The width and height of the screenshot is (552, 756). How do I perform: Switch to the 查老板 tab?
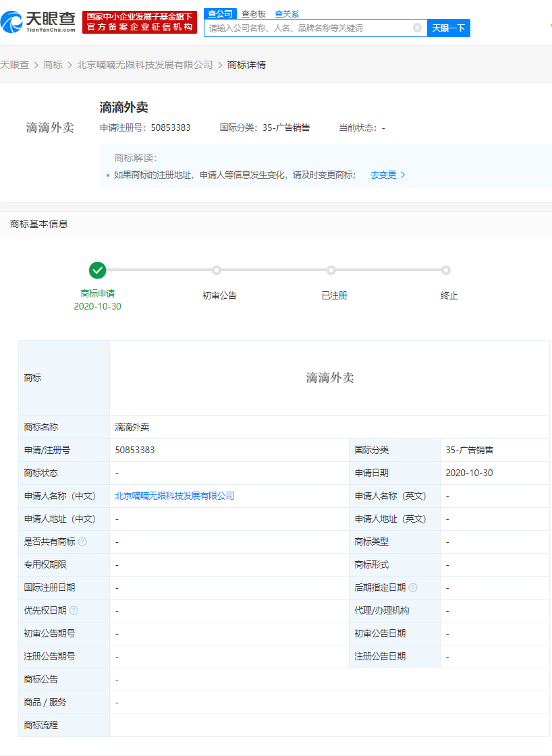[x=254, y=13]
